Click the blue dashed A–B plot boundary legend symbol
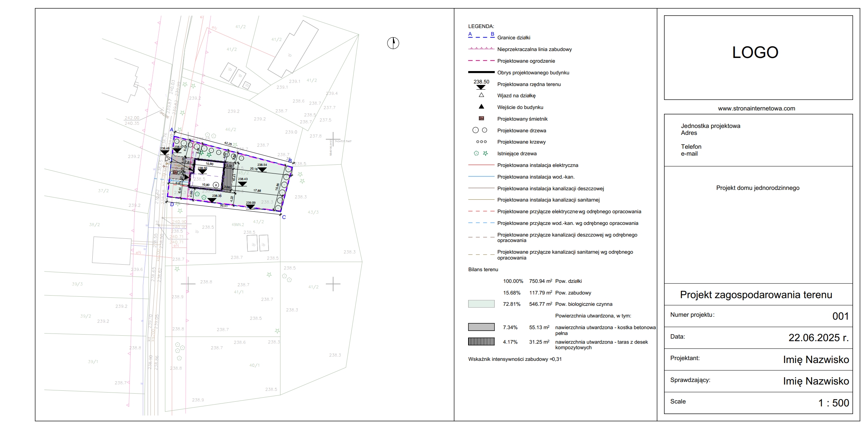Viewport: 868px width, 429px height. (481, 35)
